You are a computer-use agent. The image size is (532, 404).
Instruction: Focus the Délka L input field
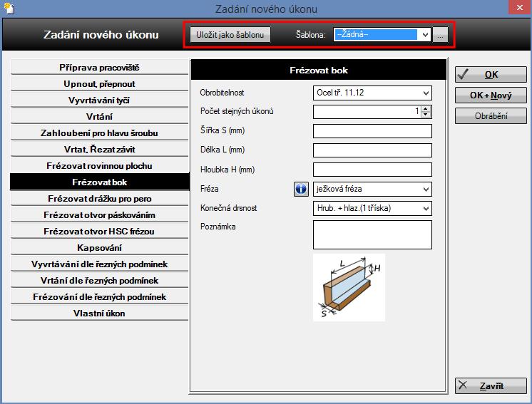(372, 150)
